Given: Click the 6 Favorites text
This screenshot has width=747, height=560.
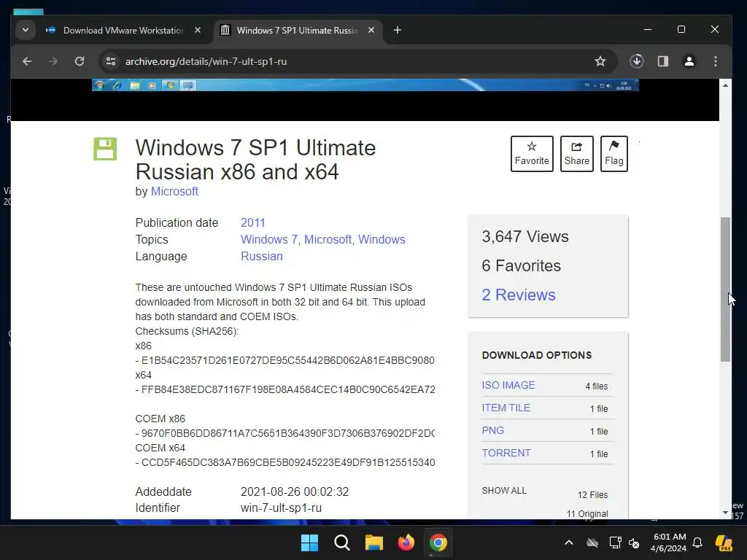Looking at the screenshot, I should [521, 265].
